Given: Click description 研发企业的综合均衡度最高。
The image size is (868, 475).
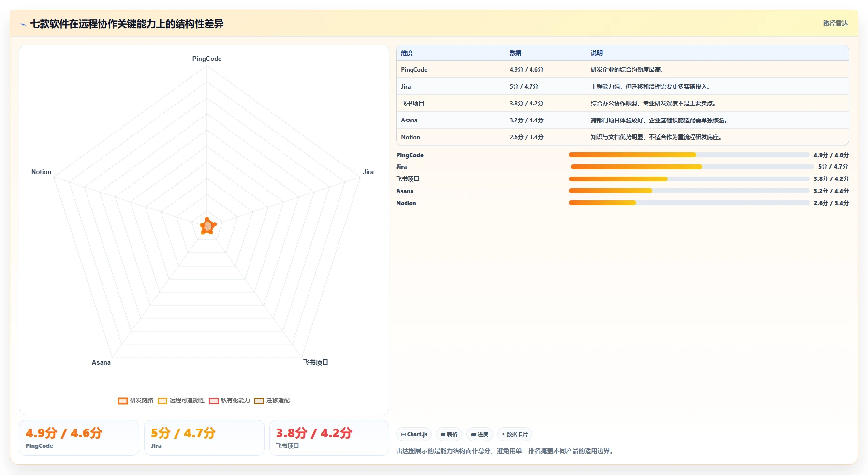Looking at the screenshot, I should coord(627,70).
